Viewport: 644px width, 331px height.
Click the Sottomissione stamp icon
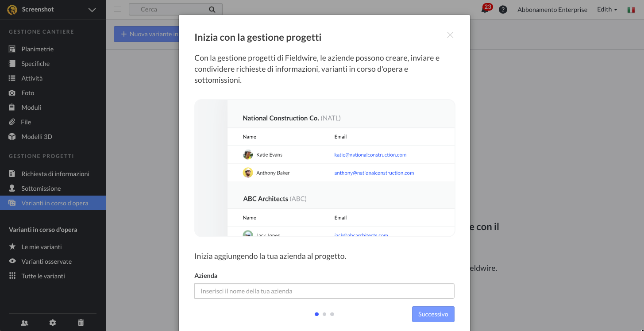point(12,189)
